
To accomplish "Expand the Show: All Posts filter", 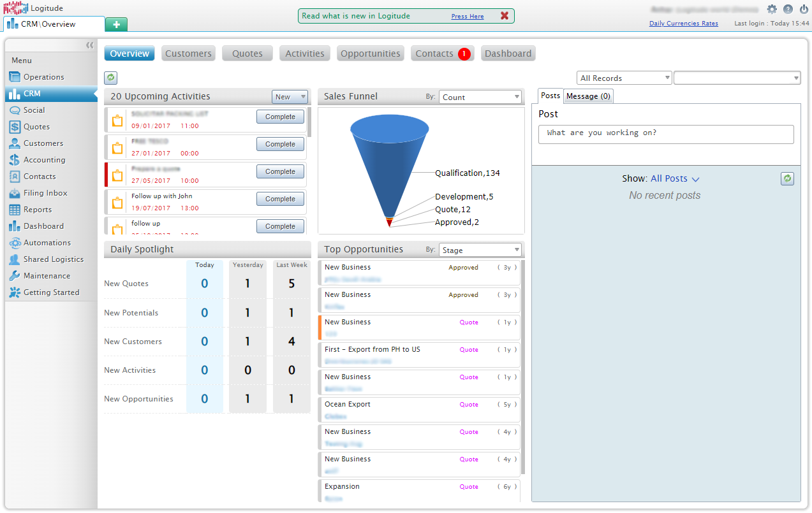I will pyautogui.click(x=675, y=179).
